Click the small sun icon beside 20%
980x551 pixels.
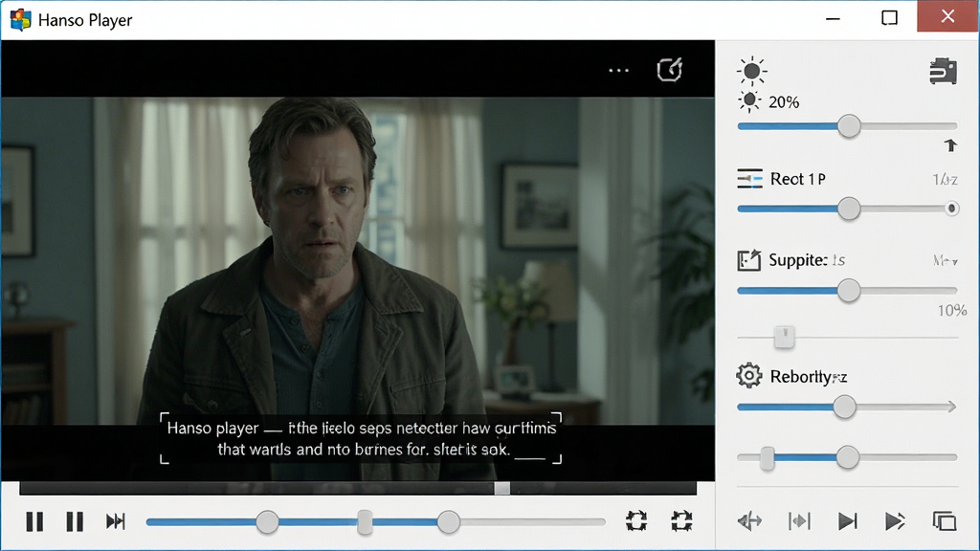click(x=749, y=101)
